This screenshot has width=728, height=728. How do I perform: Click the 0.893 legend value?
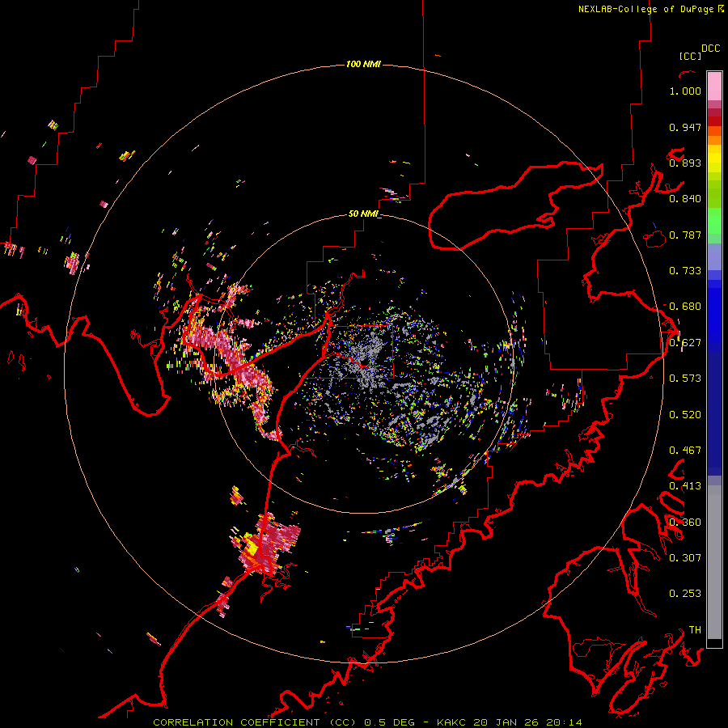685,163
